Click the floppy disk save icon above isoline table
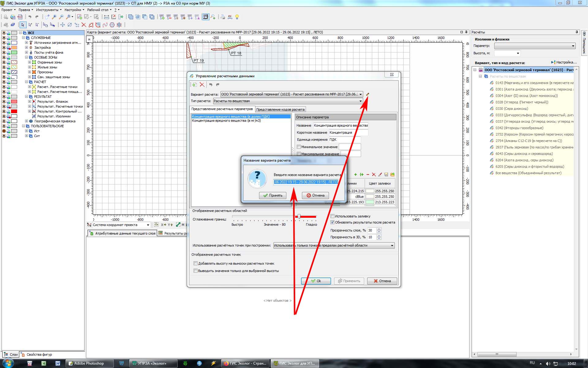 [386, 174]
